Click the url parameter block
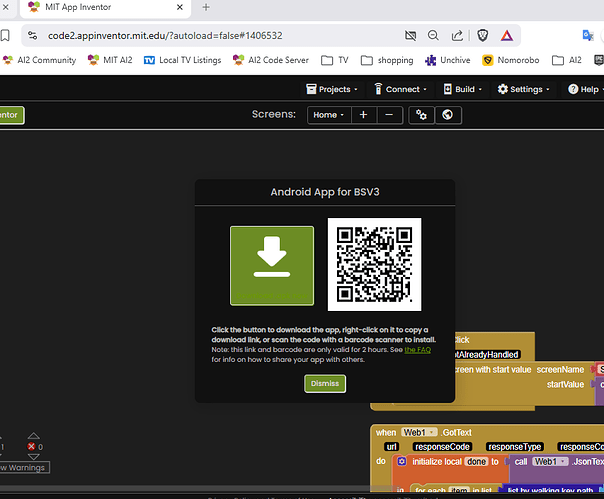The image size is (604, 499). coord(391,447)
